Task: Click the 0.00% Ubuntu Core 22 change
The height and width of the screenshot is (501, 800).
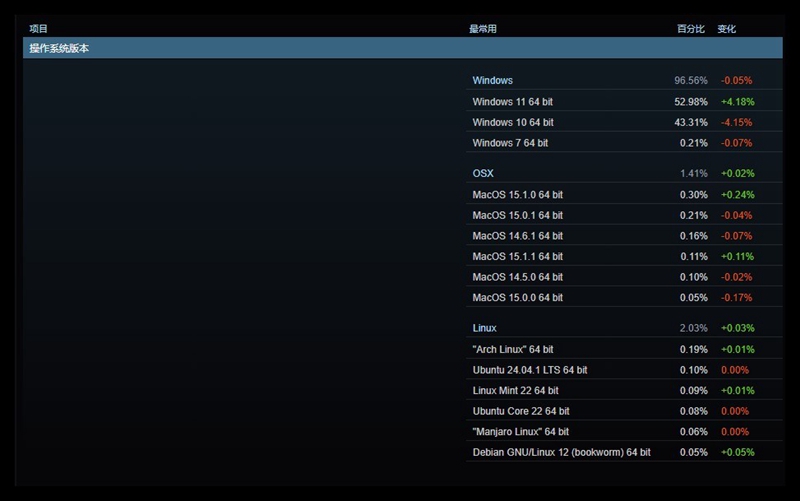Action: tap(735, 411)
